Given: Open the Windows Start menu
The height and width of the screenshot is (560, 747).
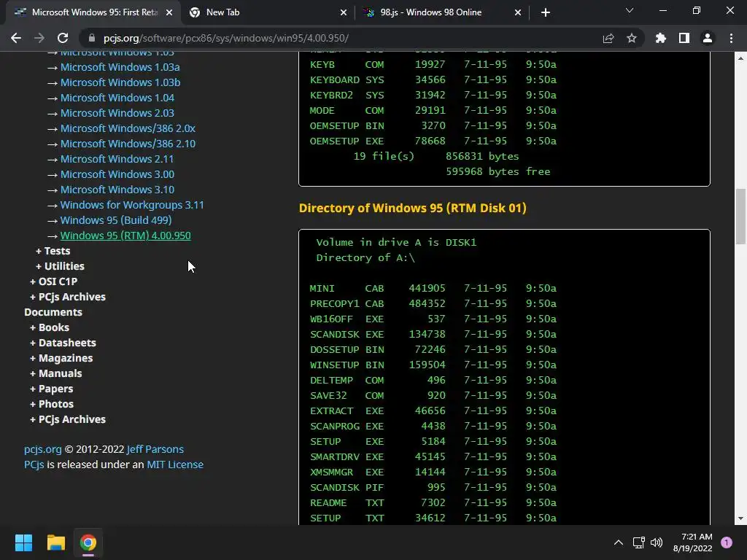Looking at the screenshot, I should [23, 542].
